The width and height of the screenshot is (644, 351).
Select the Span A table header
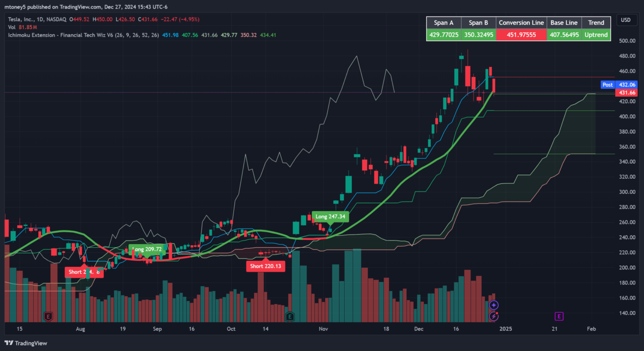pos(444,23)
